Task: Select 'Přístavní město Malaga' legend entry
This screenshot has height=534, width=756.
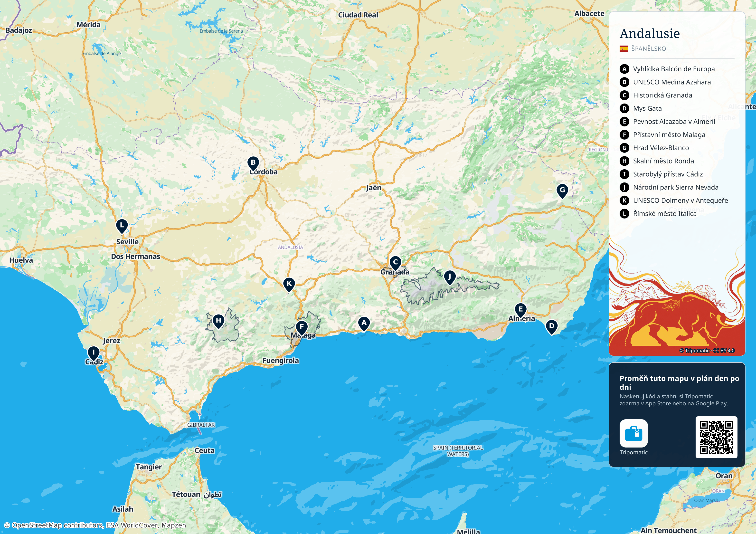Action: pos(669,135)
